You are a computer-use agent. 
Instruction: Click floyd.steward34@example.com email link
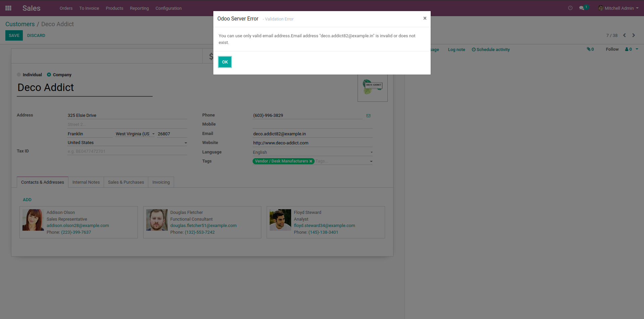point(324,226)
